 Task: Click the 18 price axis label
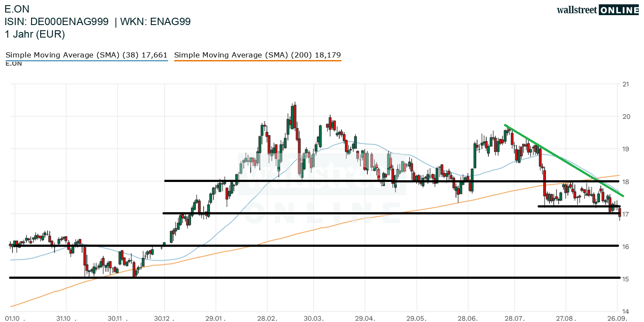coord(626,182)
